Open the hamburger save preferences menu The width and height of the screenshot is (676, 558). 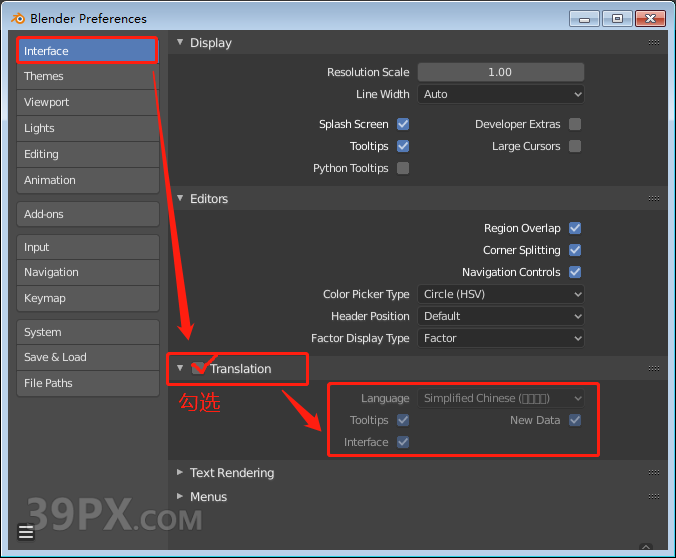[26, 532]
